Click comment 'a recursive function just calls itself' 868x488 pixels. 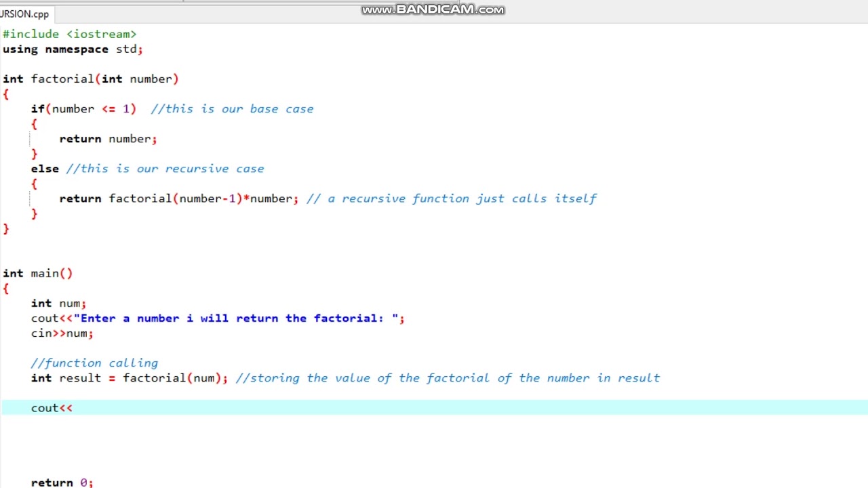pyautogui.click(x=462, y=198)
